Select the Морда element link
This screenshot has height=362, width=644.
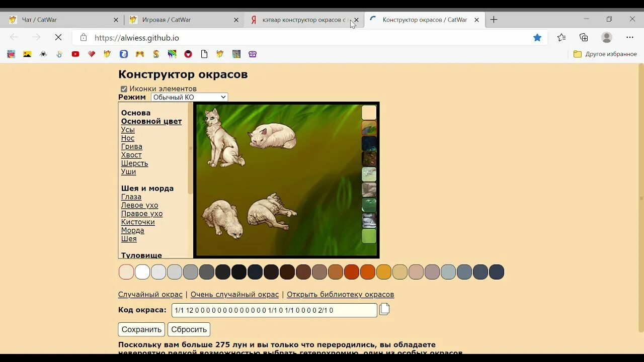coord(133,231)
